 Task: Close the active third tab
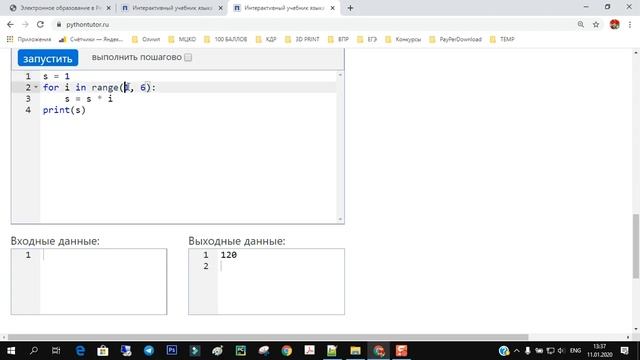point(333,8)
